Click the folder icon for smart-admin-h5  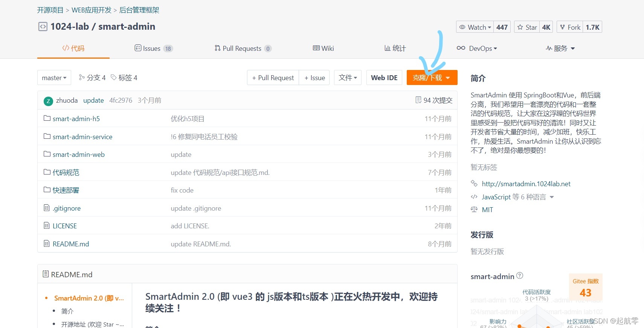[47, 118]
